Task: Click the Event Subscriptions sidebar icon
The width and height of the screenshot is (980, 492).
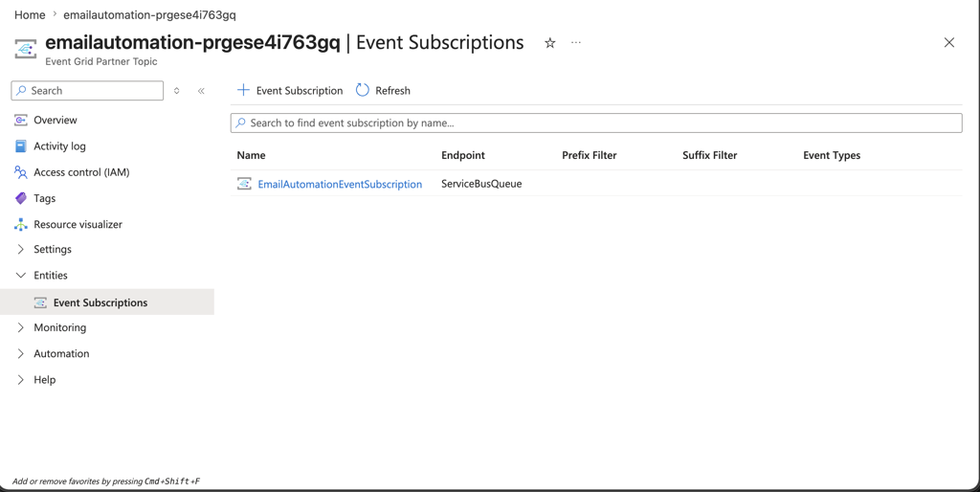Action: tap(40, 302)
